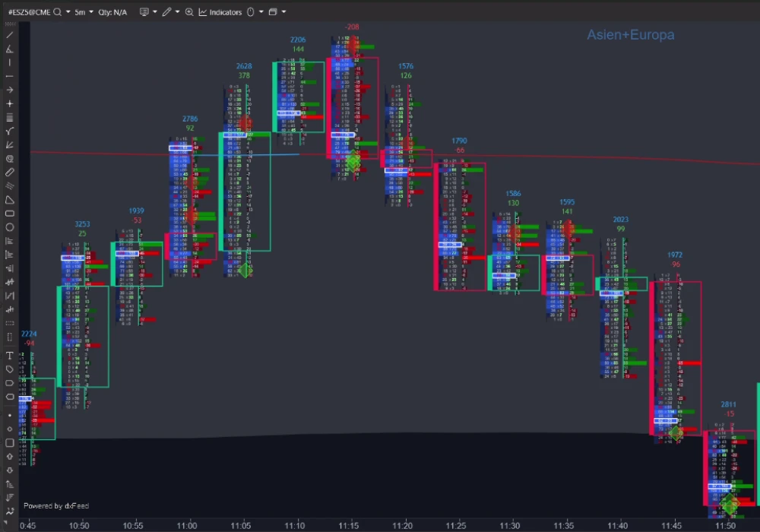Click the 11:00 time axis label
The image size is (760, 532).
(x=187, y=526)
